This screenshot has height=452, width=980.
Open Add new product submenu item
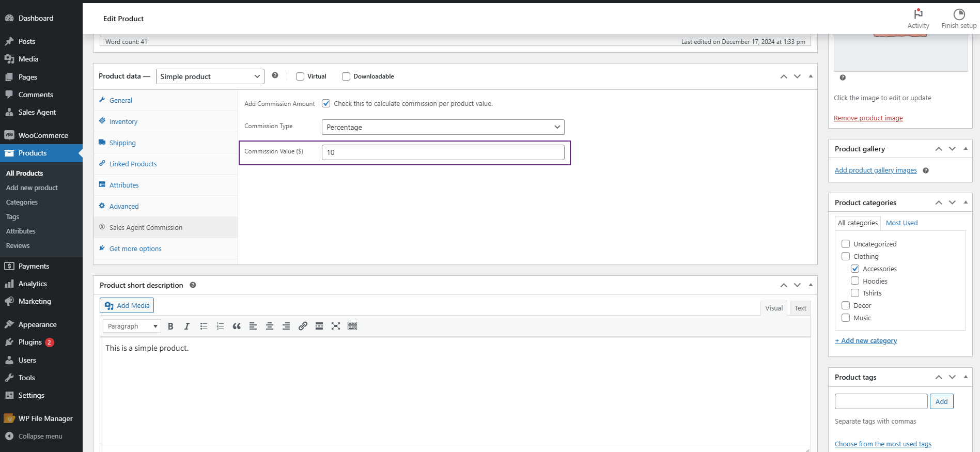32,188
